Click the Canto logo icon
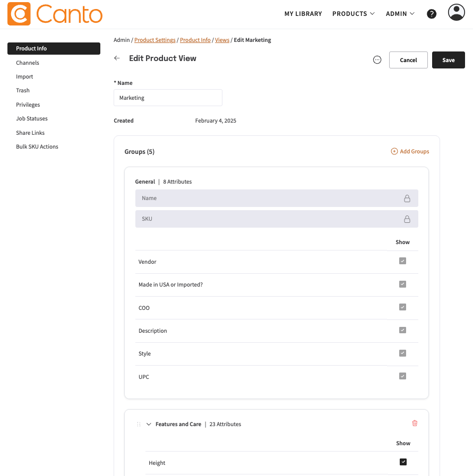 [19, 14]
